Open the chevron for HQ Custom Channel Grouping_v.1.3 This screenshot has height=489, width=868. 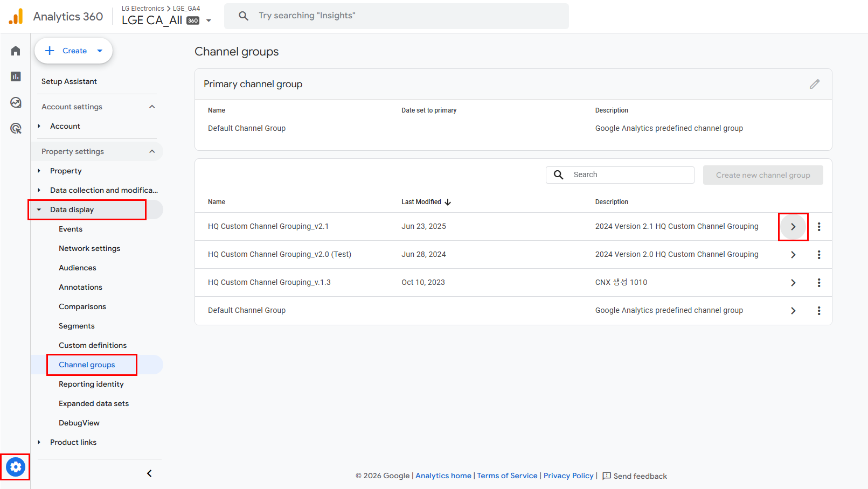(x=793, y=283)
